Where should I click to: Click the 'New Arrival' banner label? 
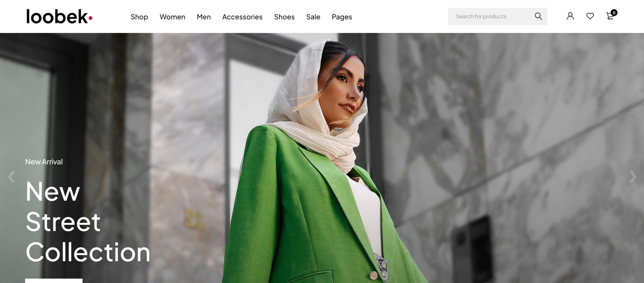point(44,162)
